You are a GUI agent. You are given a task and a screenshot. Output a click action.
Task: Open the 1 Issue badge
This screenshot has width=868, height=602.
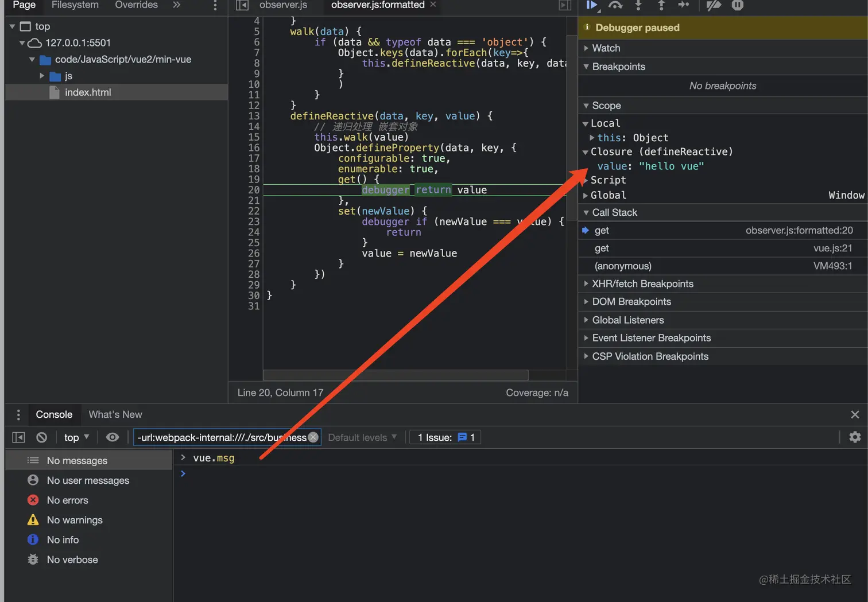click(445, 437)
